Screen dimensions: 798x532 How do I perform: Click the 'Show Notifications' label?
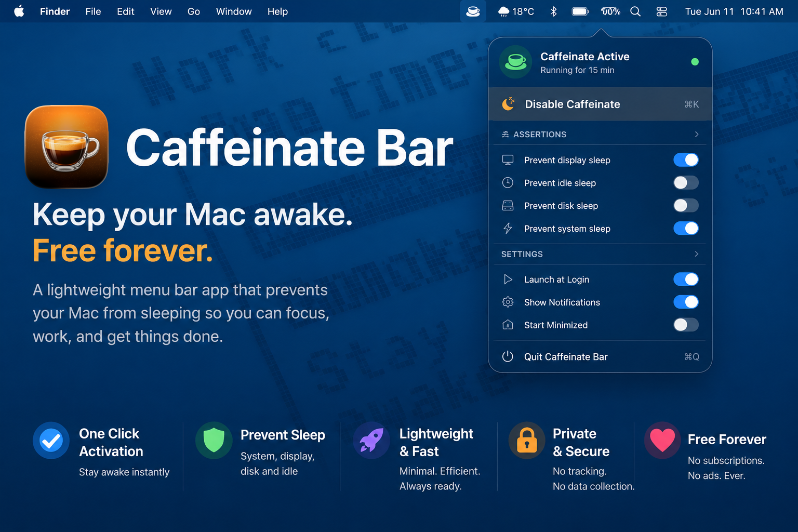click(562, 302)
